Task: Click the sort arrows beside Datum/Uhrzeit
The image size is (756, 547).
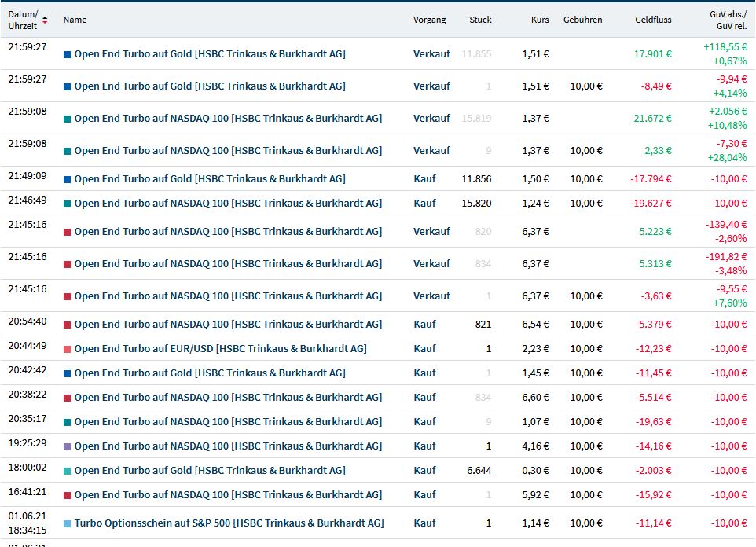Action: click(45, 20)
